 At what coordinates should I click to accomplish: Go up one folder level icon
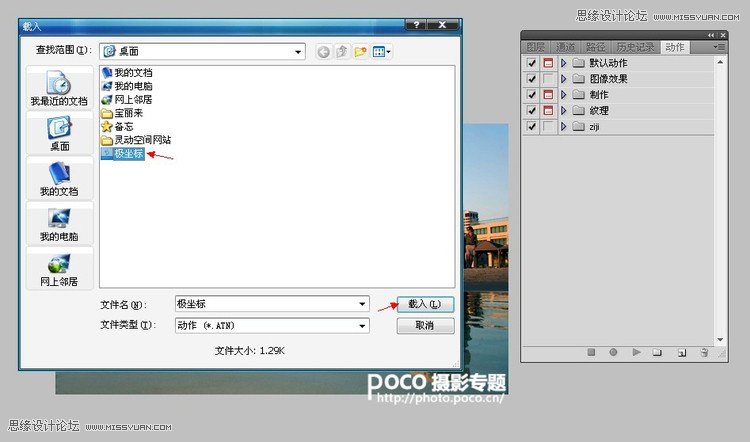[x=342, y=52]
